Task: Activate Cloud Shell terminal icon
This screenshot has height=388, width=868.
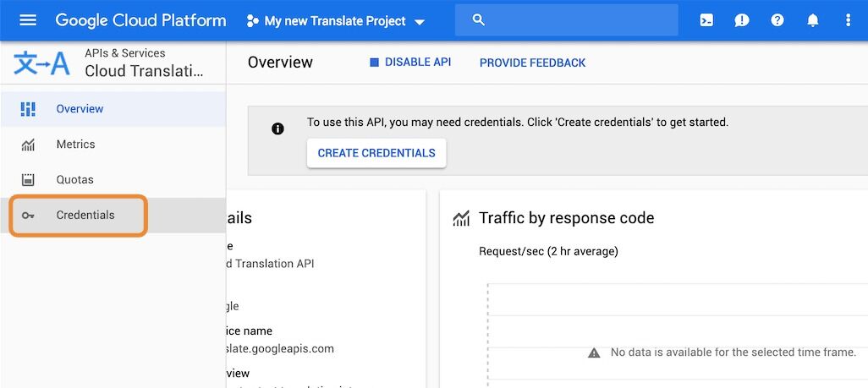Action: pos(706,20)
